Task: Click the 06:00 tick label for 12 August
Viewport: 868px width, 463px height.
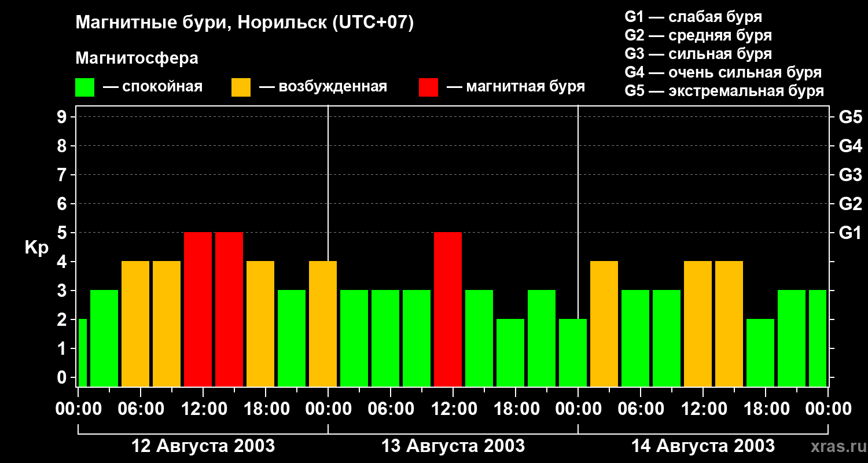Action: (141, 409)
